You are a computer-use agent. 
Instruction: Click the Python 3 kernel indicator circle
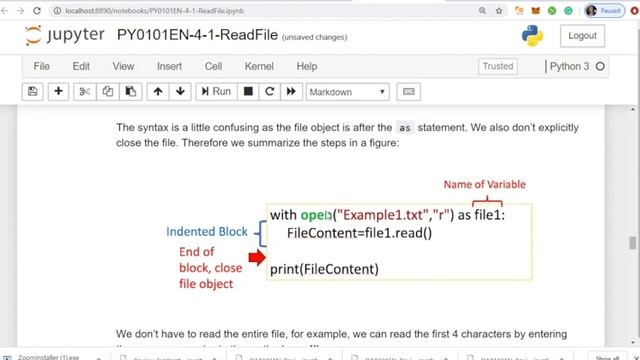(600, 66)
